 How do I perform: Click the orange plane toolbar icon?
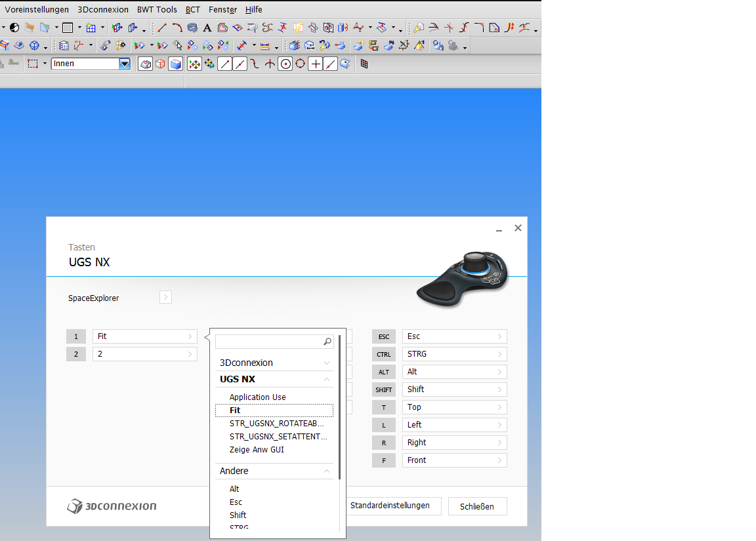point(30,28)
